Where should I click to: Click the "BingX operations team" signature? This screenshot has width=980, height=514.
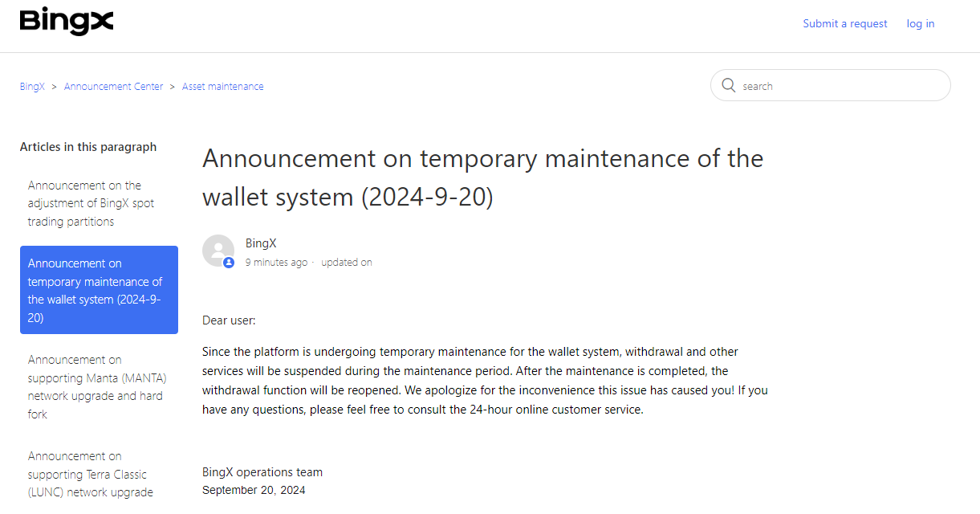tap(262, 472)
